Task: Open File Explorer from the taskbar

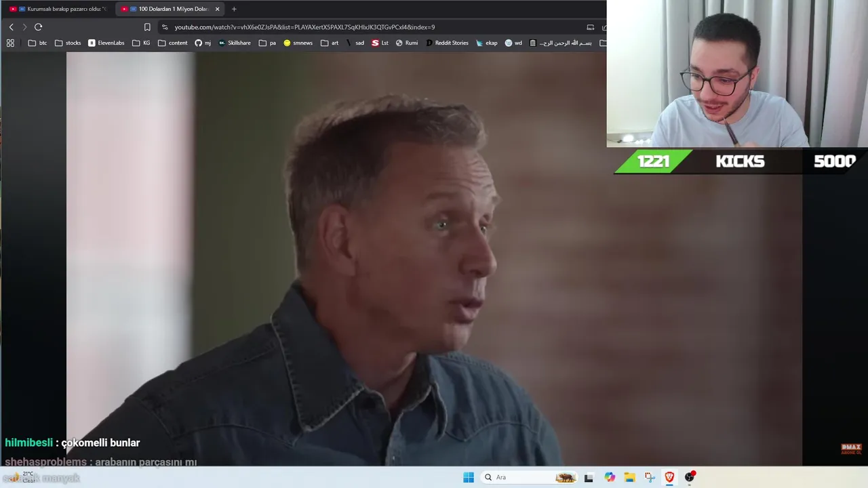Action: coord(629,477)
